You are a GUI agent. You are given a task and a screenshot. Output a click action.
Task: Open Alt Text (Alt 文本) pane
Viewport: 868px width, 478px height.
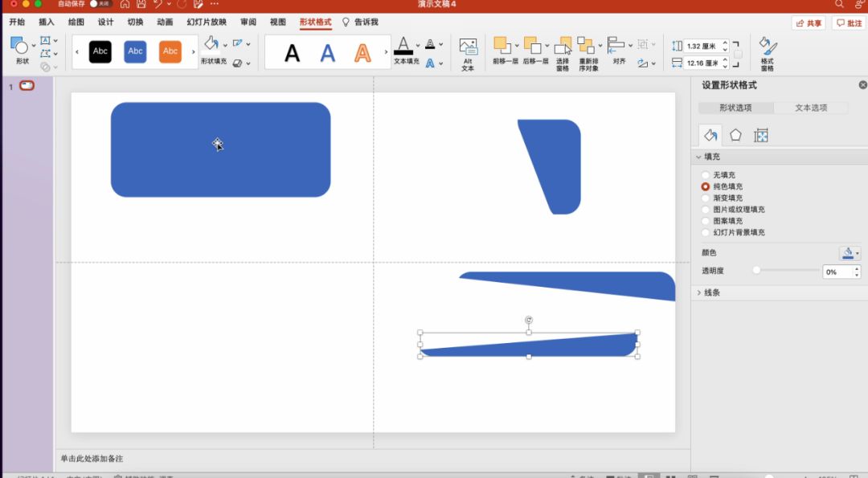tap(468, 54)
